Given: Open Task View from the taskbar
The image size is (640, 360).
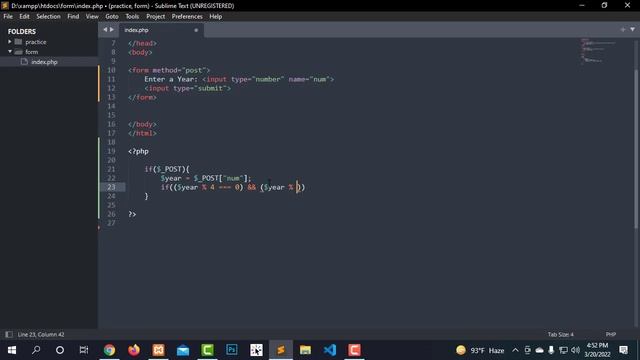Looking at the screenshot, I should (x=84, y=350).
